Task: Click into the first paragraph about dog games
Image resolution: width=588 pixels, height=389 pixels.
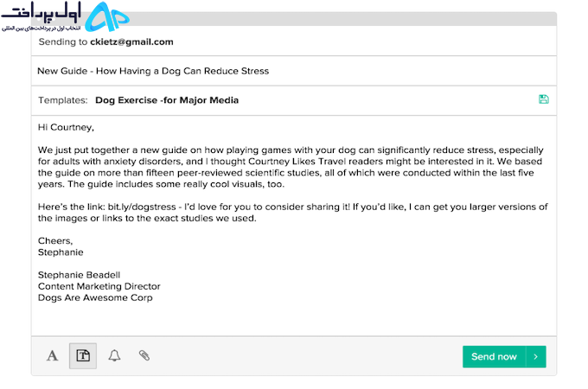Action: click(291, 167)
